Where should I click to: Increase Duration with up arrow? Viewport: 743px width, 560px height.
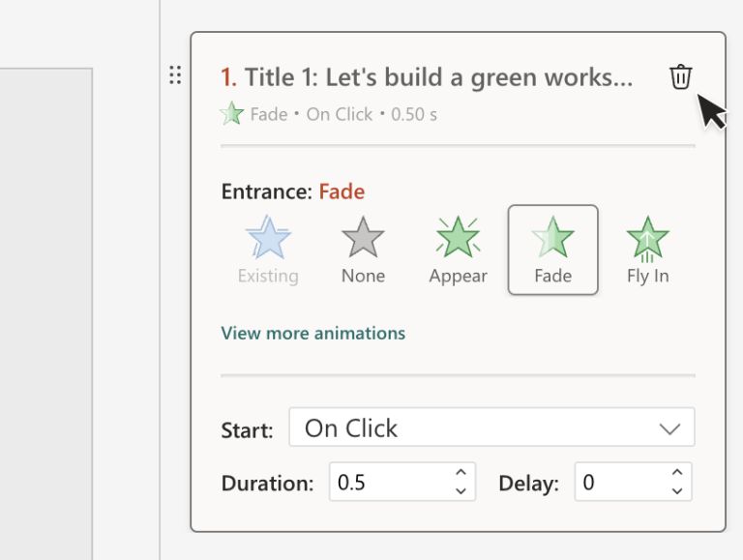tap(461, 473)
